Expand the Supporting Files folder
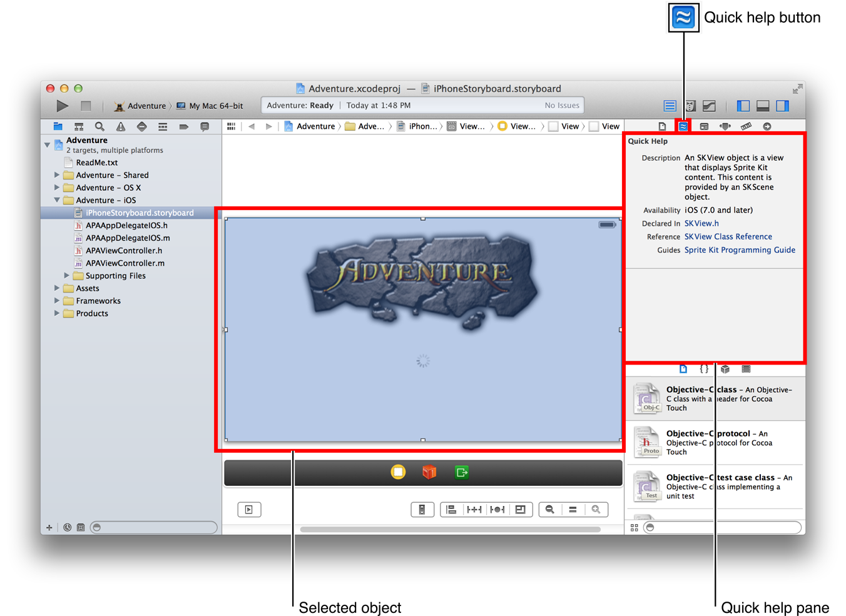 pyautogui.click(x=67, y=275)
